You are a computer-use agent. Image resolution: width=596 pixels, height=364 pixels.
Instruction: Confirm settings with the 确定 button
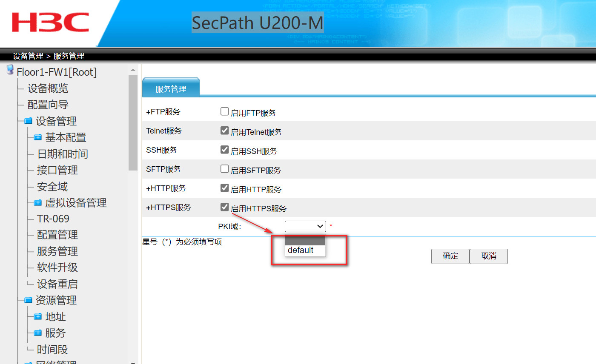point(450,256)
